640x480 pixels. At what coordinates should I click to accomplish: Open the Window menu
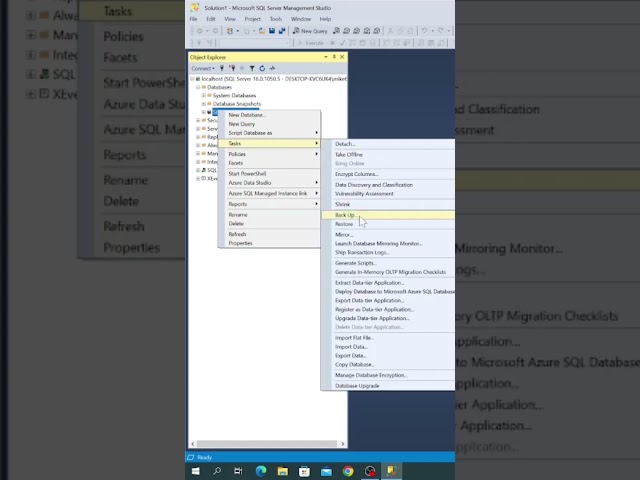point(301,19)
